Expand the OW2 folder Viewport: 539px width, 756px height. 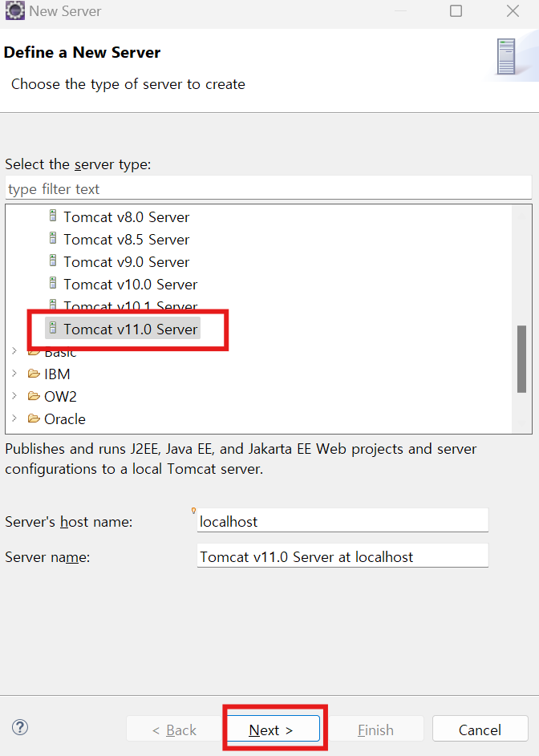14,396
